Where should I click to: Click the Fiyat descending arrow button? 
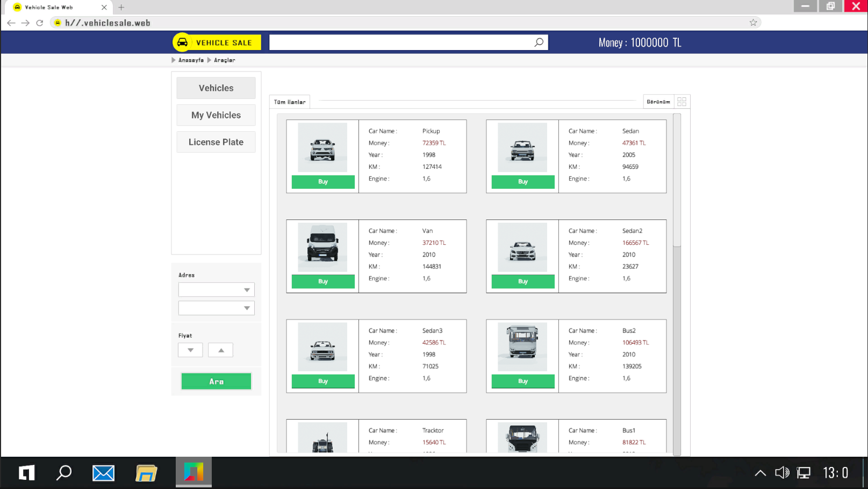click(x=190, y=350)
